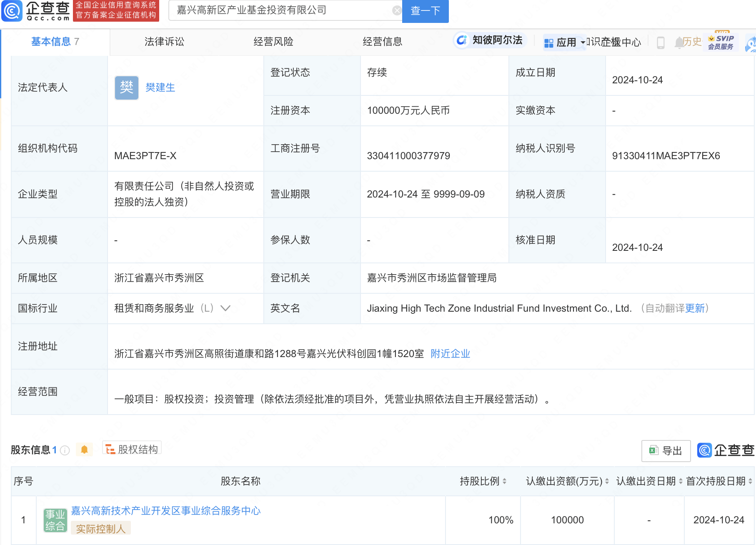Open 历史 history tab
Screen dimensions: 756x545
click(692, 42)
